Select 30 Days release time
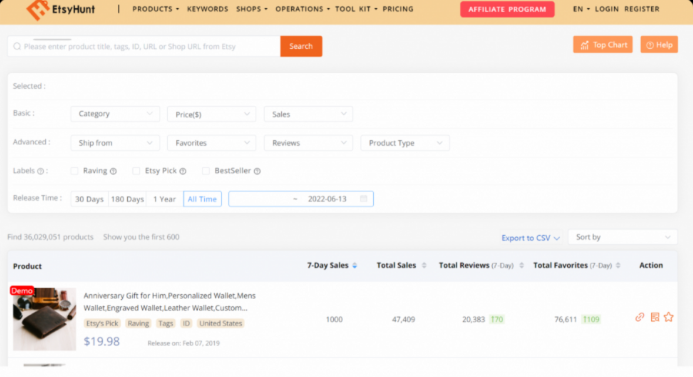This screenshot has height=377, width=693. pyautogui.click(x=89, y=199)
